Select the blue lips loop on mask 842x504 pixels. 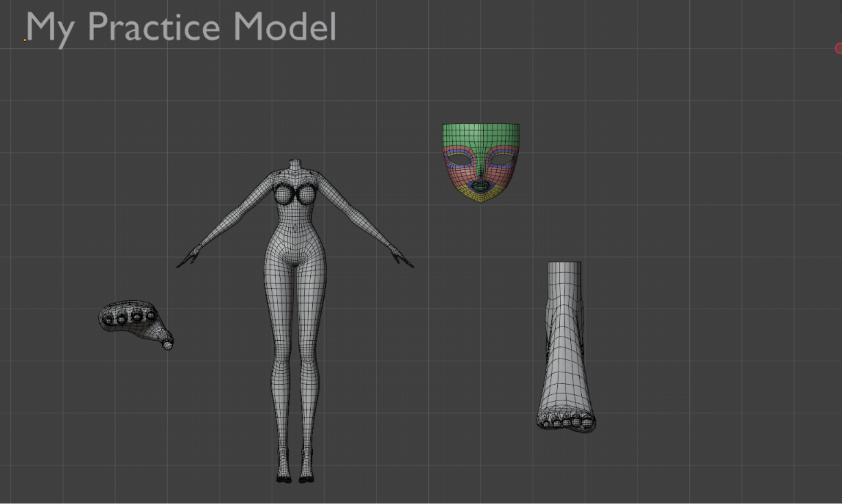[481, 186]
